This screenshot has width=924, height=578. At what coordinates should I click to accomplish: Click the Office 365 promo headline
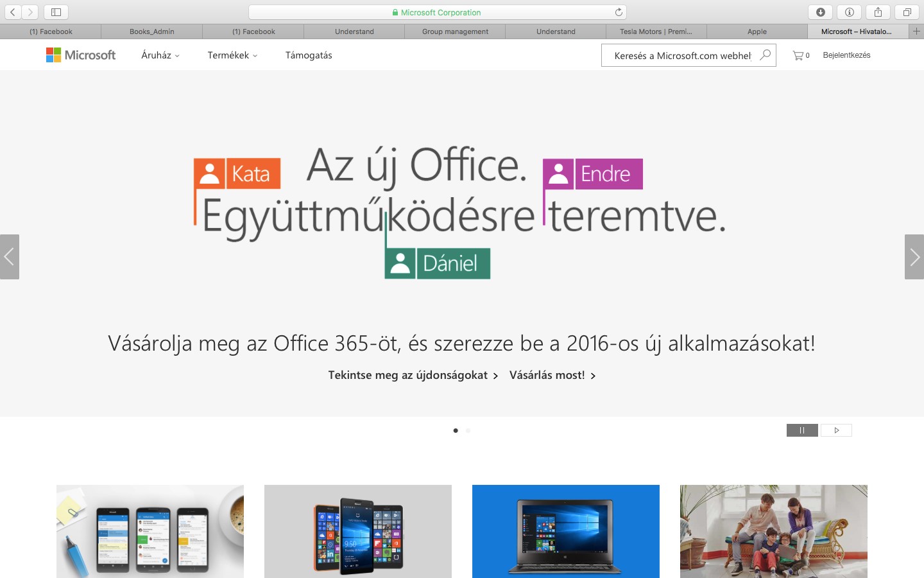point(461,343)
